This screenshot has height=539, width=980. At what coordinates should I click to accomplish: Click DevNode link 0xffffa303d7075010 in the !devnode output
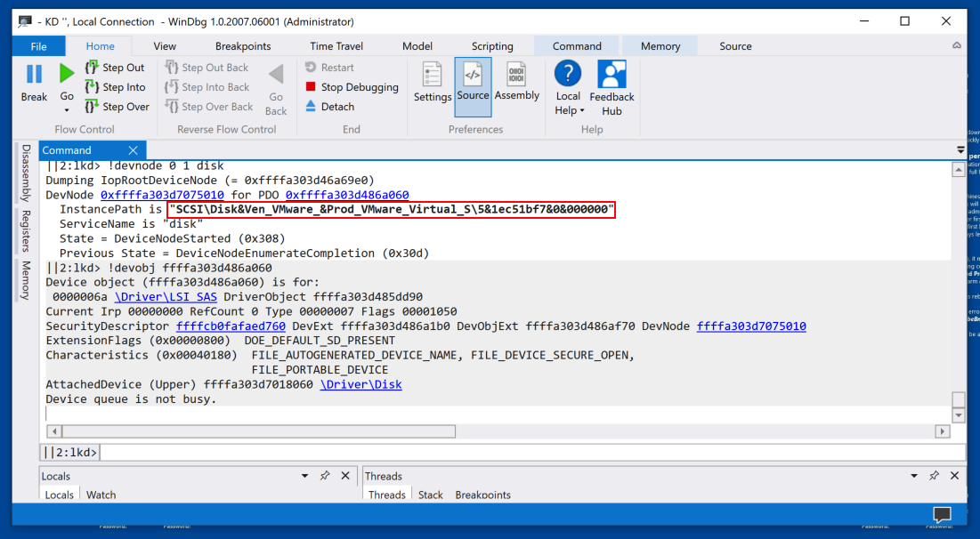162,195
